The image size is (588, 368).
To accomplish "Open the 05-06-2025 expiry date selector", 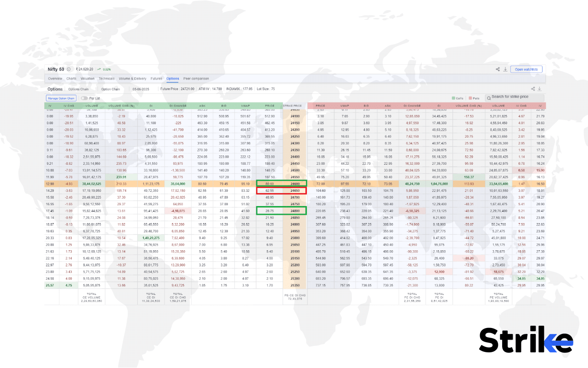I will pos(141,89).
